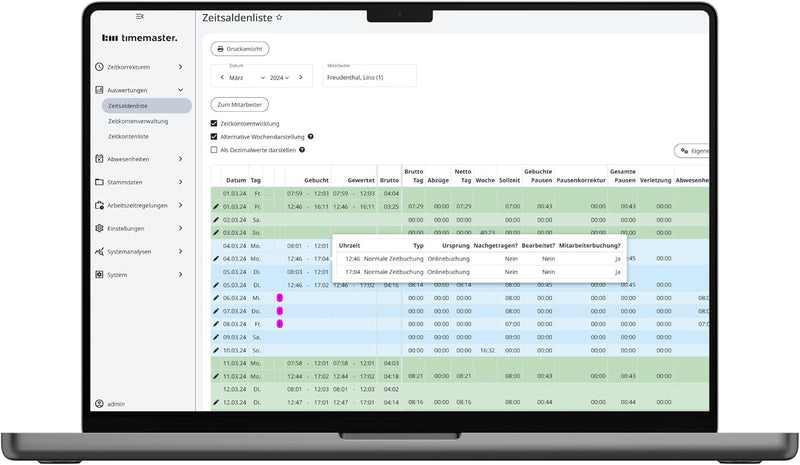Select Zeitkontenliste in the sidebar

pyautogui.click(x=128, y=136)
